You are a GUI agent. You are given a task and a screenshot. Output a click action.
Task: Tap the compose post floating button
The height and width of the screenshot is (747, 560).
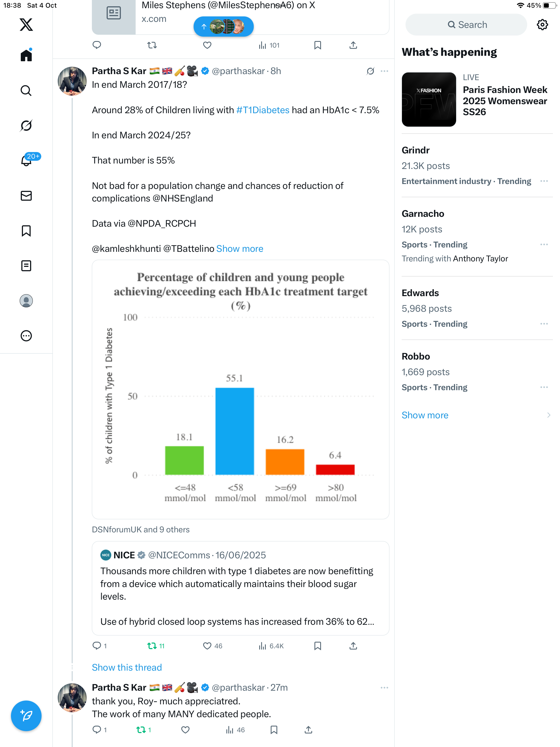tap(26, 715)
